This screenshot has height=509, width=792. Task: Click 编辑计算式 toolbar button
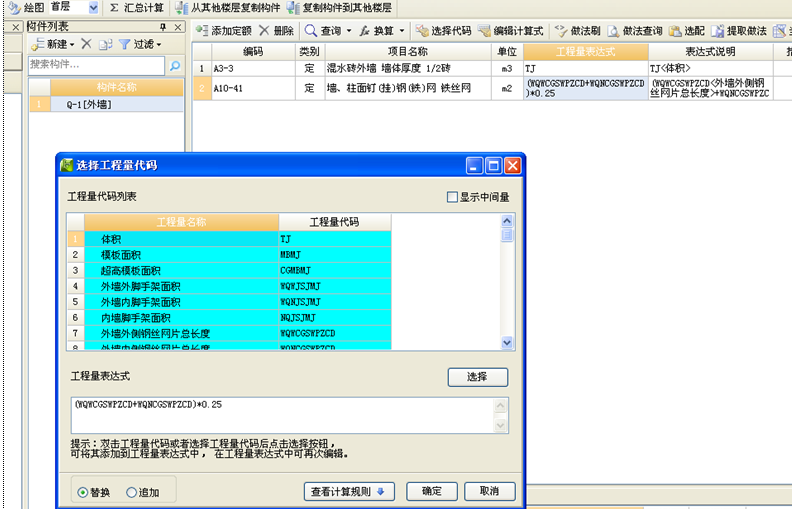click(510, 31)
